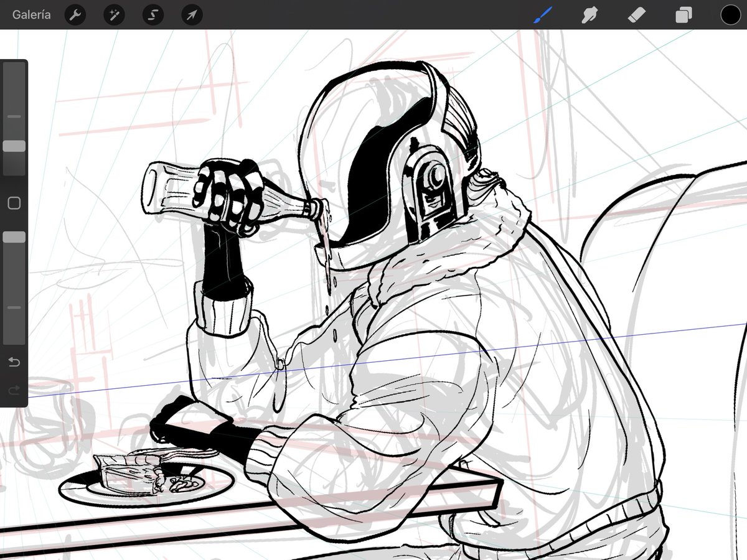Open the Adjustments magic wand menu

point(114,14)
